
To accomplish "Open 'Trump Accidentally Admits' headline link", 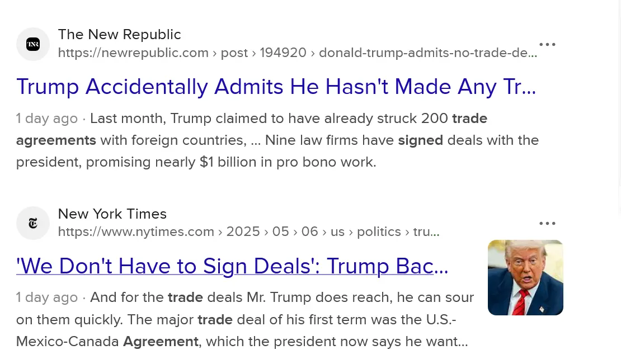I will coord(276,87).
